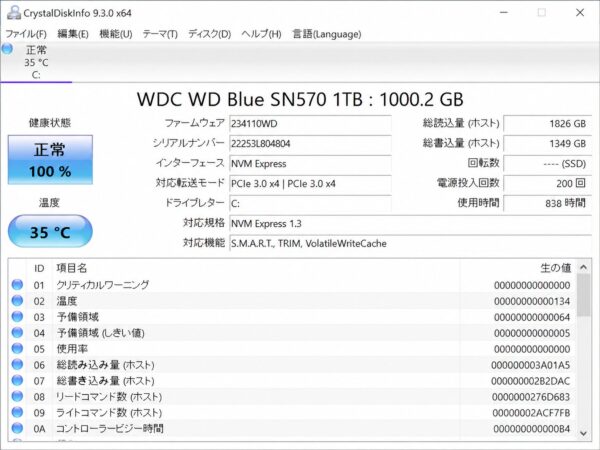Click raw value 0000000000134
This screenshot has height=450, width=600.
click(x=532, y=302)
